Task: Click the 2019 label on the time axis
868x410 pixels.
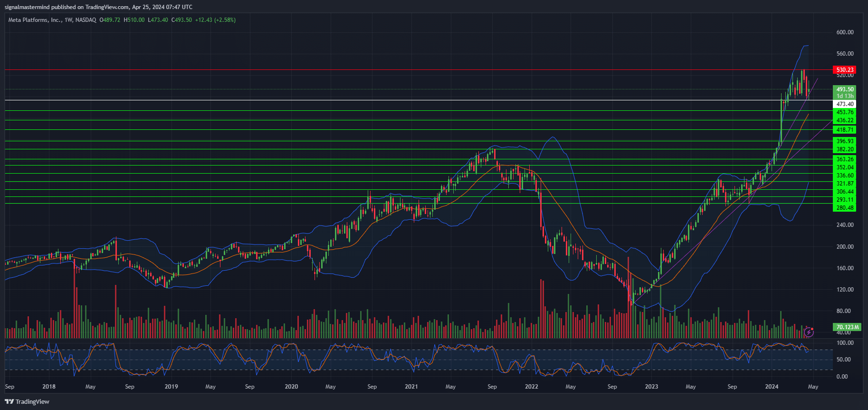Action: point(171,387)
